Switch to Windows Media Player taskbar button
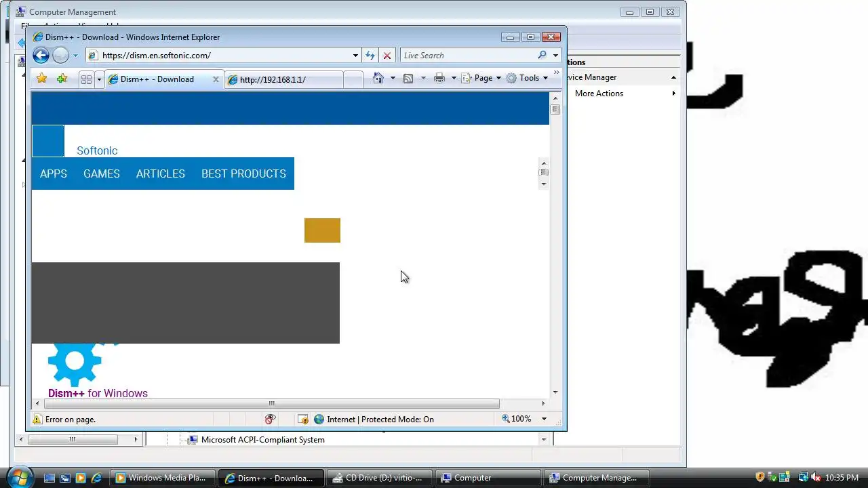Viewport: 868px width, 488px height. click(163, 478)
